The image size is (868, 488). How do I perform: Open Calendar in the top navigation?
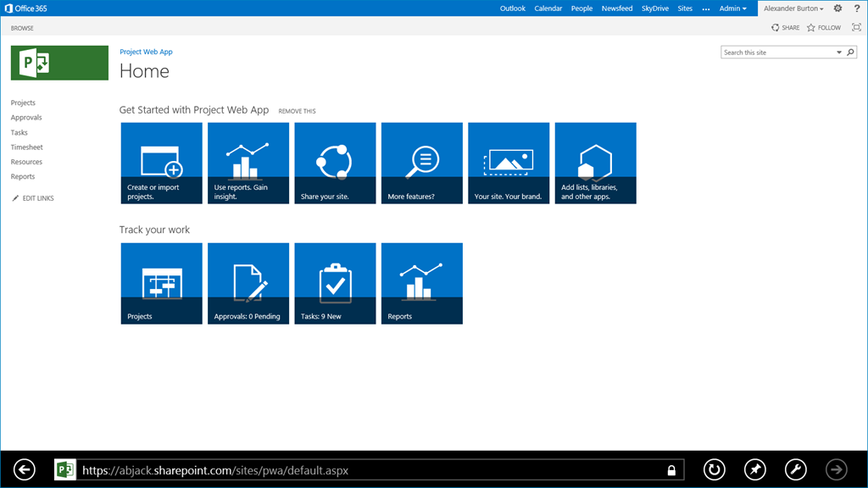coord(548,8)
